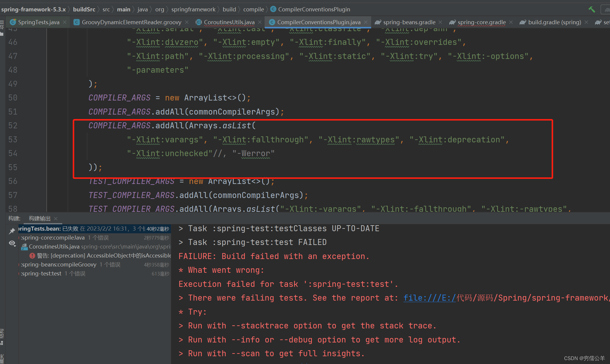Click the red error icon beside deprecation warning
This screenshot has height=364, width=610.
click(32, 256)
